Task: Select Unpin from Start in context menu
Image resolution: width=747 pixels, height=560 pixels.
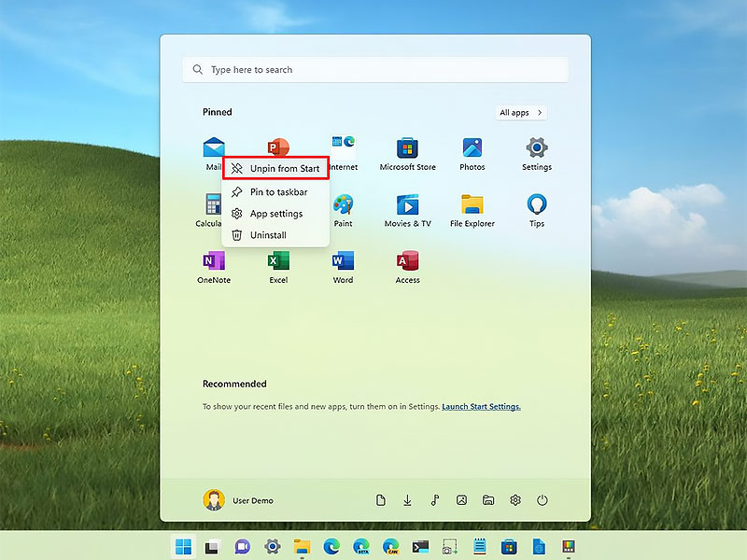Action: [275, 168]
